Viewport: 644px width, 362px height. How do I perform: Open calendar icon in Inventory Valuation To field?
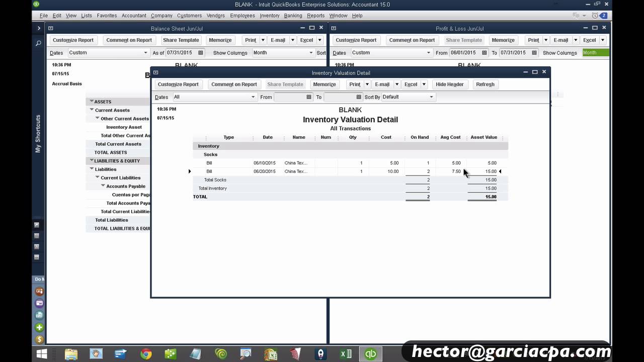coord(359,97)
